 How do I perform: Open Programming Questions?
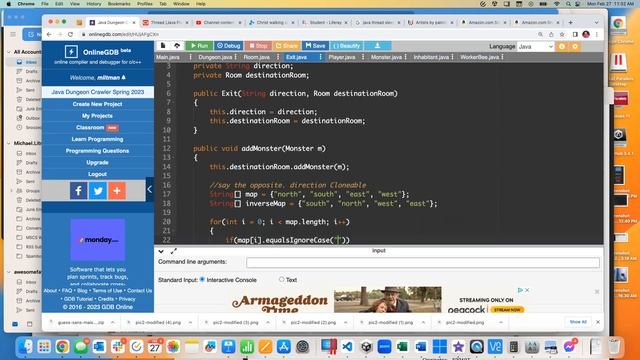coord(98,151)
